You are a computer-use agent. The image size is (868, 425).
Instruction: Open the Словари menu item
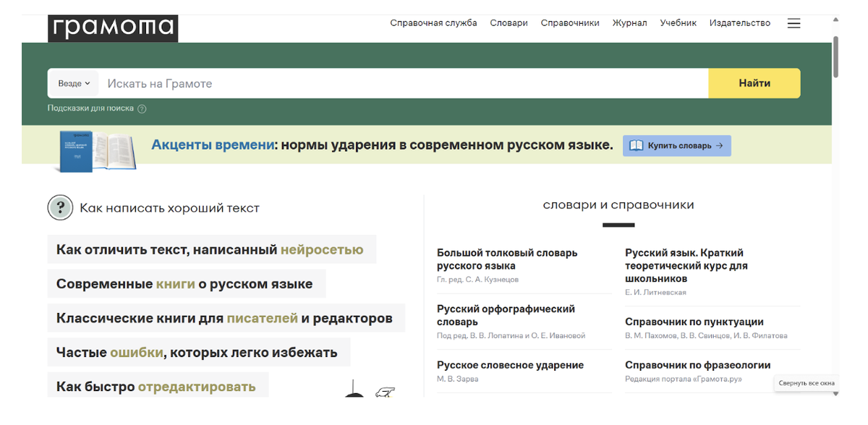click(x=509, y=23)
